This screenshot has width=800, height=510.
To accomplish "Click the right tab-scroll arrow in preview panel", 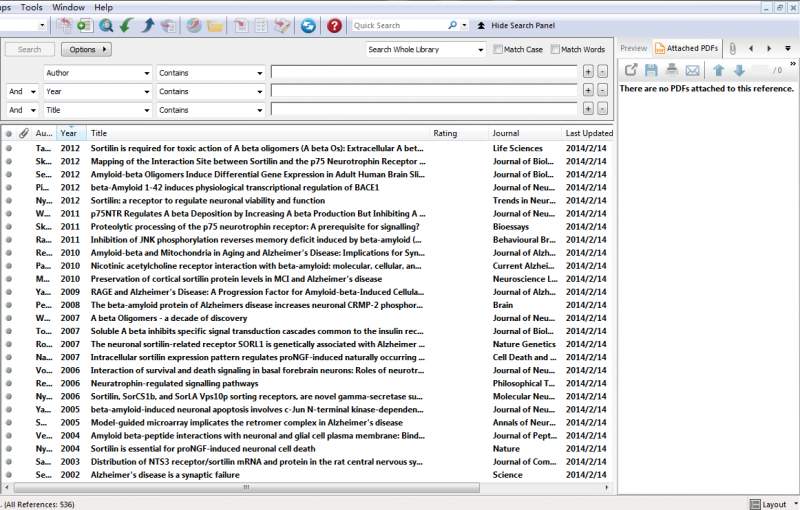I will [x=769, y=48].
